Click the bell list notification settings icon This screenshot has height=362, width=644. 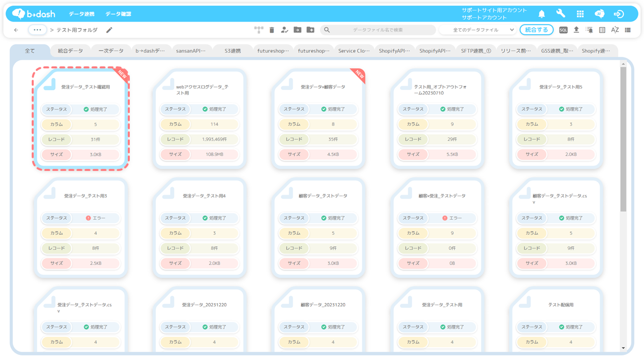pos(589,30)
